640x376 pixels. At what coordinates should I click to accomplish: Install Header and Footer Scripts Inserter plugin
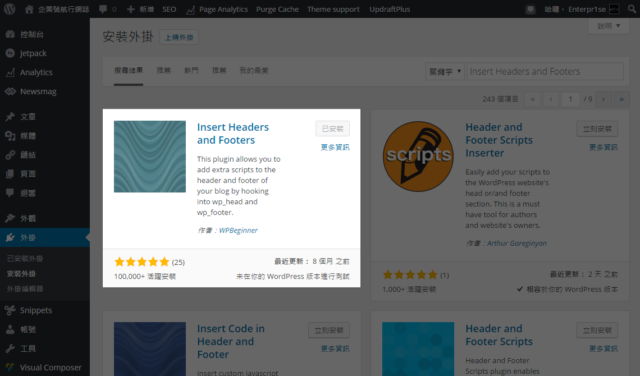click(597, 129)
